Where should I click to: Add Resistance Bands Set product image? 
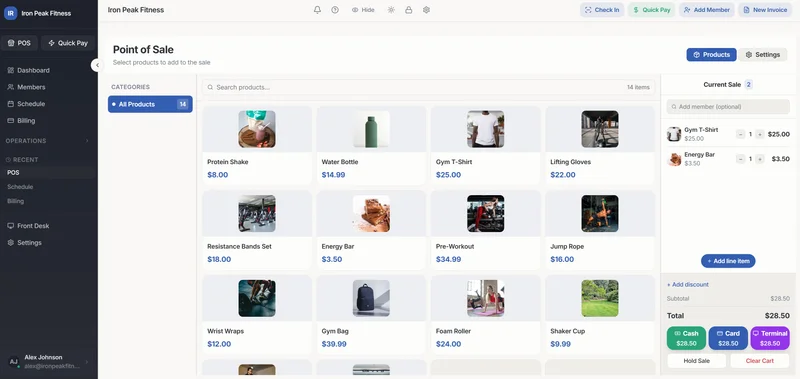click(x=257, y=214)
